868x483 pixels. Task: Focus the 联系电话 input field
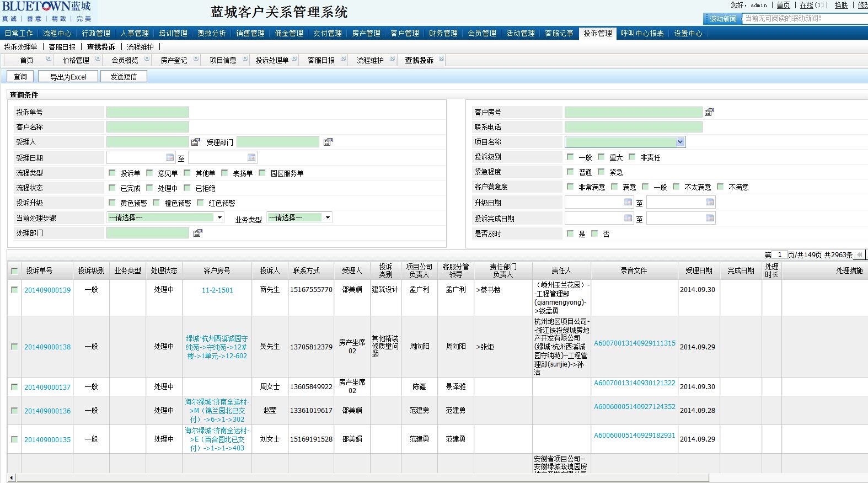point(634,127)
